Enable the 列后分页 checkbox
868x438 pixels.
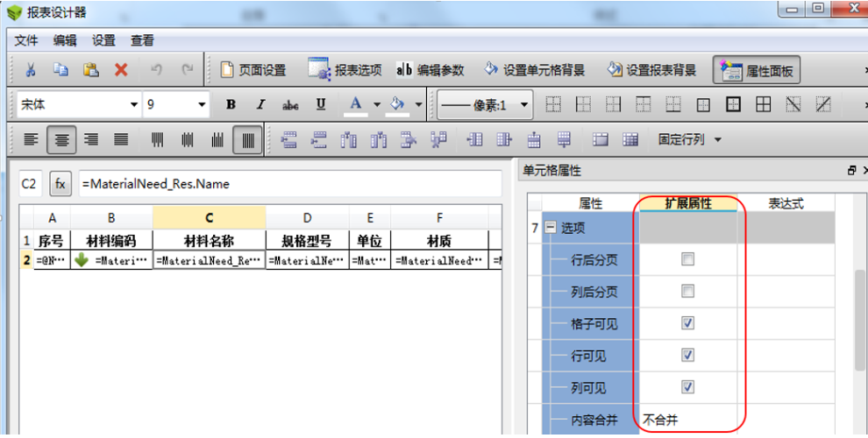tap(687, 291)
